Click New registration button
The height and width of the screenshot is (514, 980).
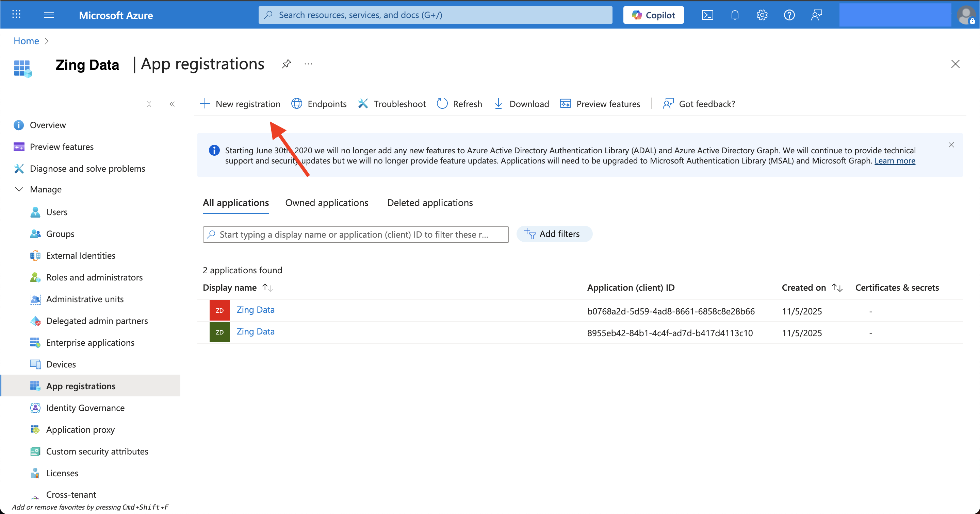(x=240, y=104)
